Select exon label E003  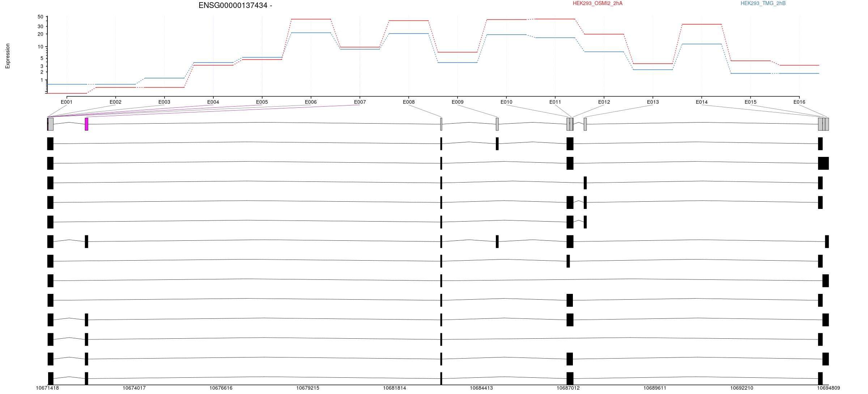pos(164,102)
